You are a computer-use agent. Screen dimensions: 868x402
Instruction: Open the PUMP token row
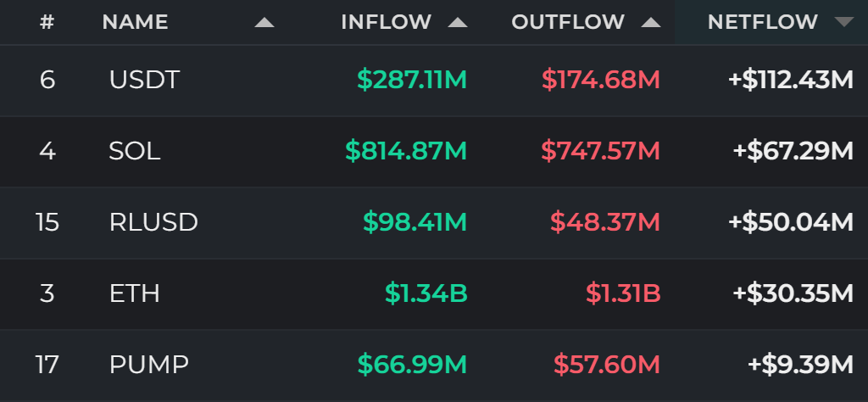click(434, 365)
